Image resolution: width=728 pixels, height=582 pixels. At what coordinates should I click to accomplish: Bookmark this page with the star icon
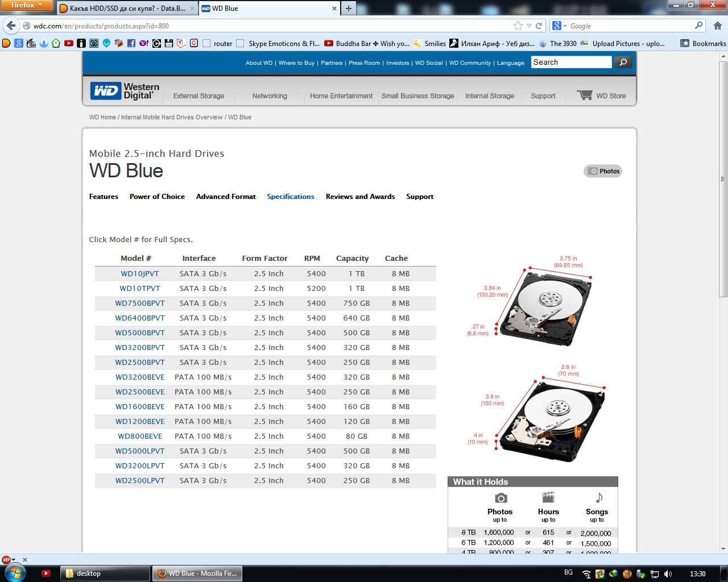pyautogui.click(x=518, y=26)
